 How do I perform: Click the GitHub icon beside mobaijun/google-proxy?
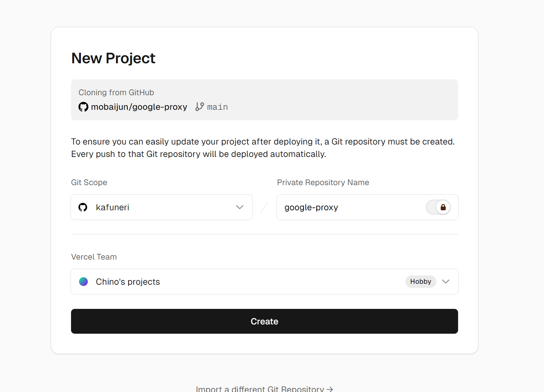point(83,107)
